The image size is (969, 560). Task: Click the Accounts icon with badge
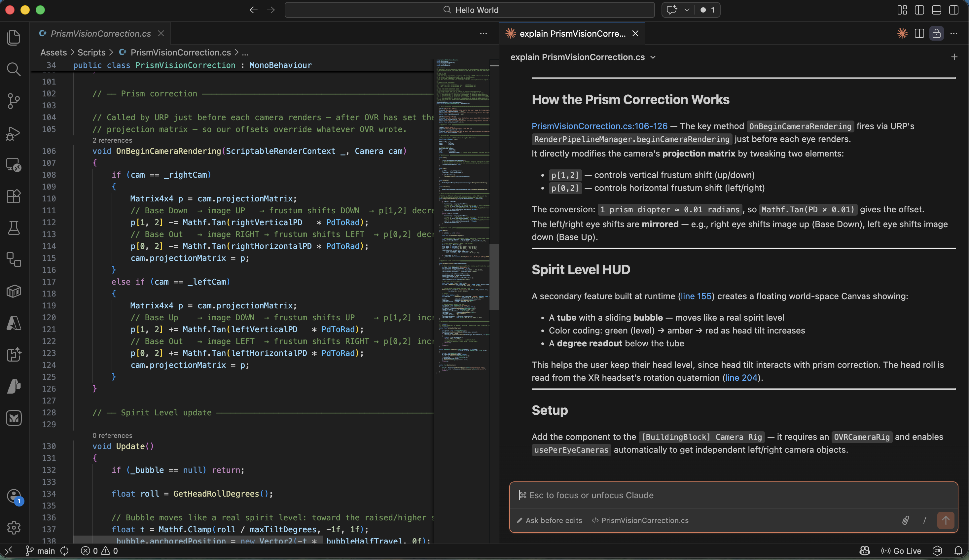[x=14, y=496]
